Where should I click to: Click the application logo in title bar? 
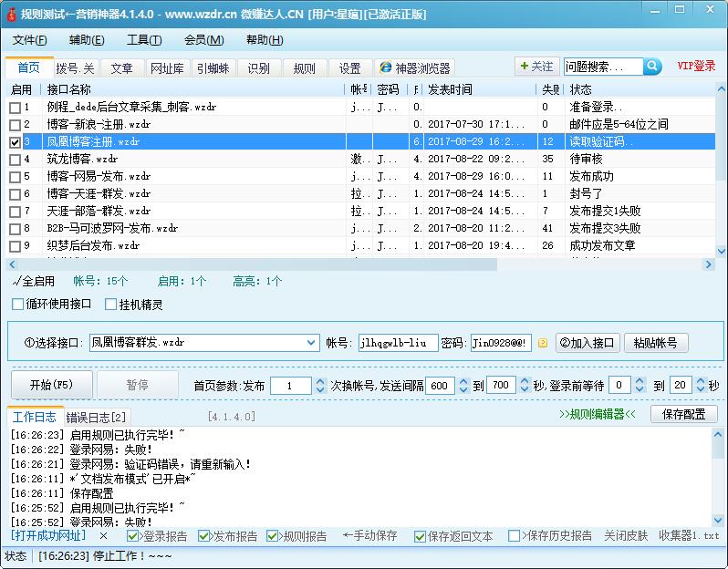tap(11, 14)
